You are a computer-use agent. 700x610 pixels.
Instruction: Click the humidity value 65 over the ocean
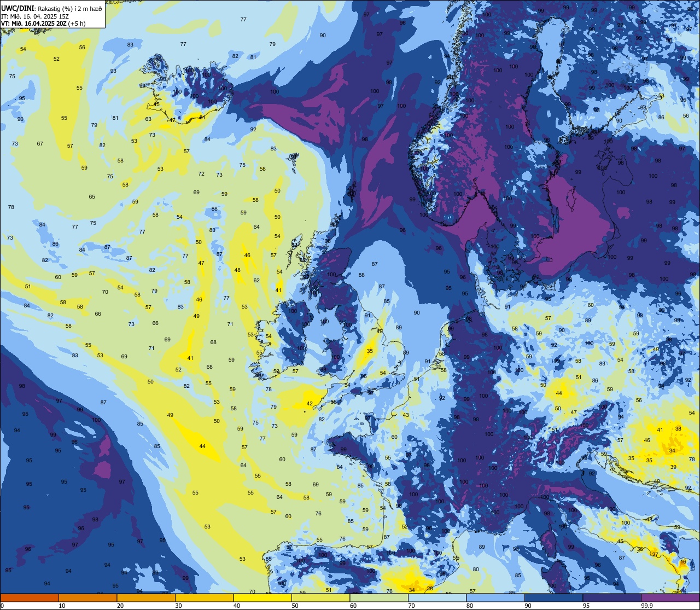(92, 197)
